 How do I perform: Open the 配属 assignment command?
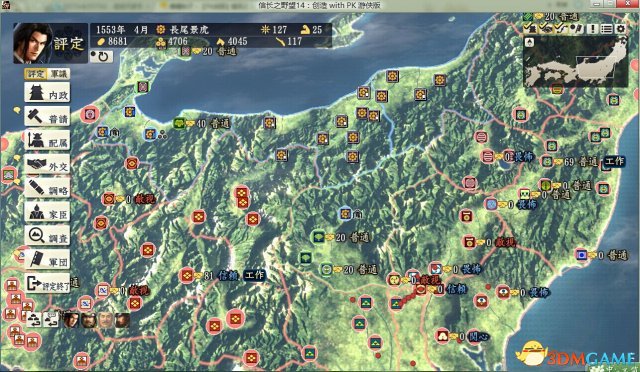pyautogui.click(x=47, y=140)
